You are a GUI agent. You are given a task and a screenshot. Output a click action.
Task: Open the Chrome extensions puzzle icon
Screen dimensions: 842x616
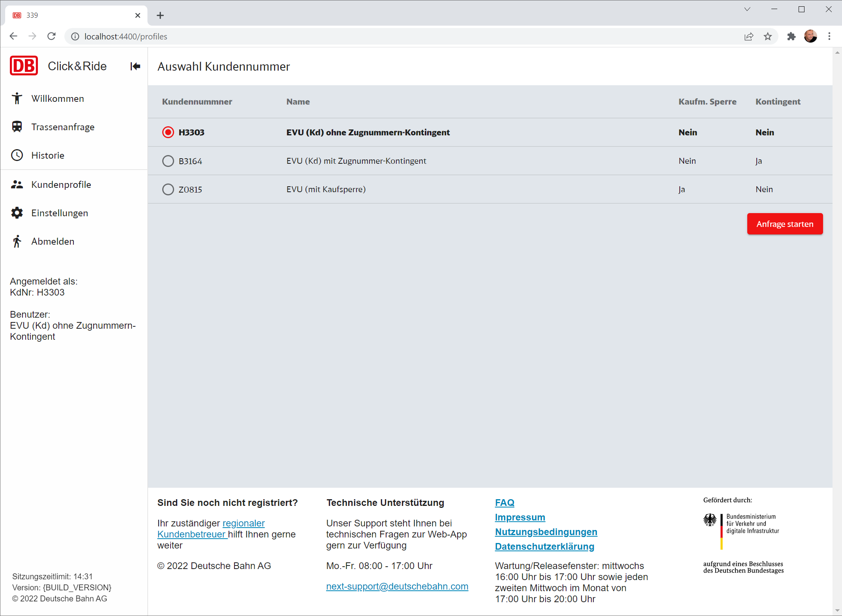click(791, 36)
